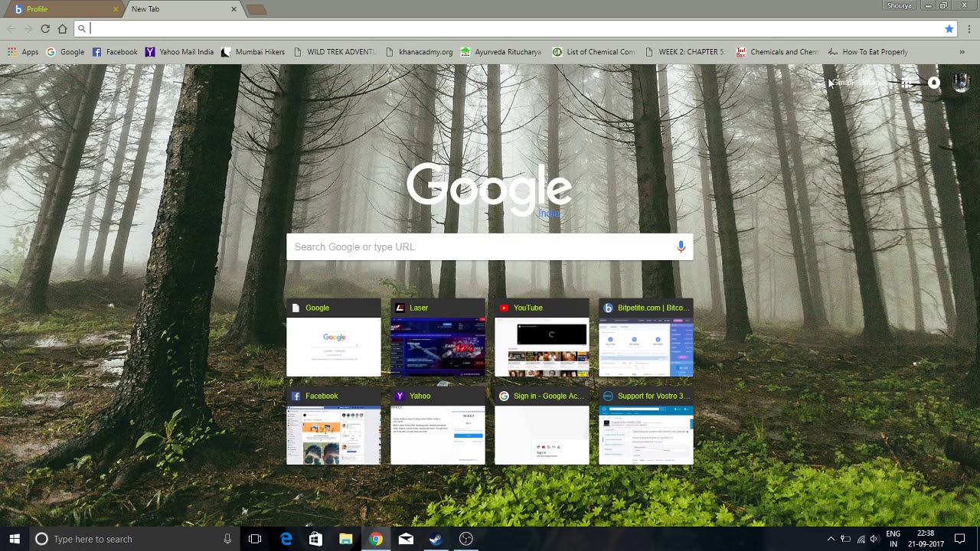
Task: Open the Sign in - Google Accounts thumbnail
Action: click(x=542, y=425)
